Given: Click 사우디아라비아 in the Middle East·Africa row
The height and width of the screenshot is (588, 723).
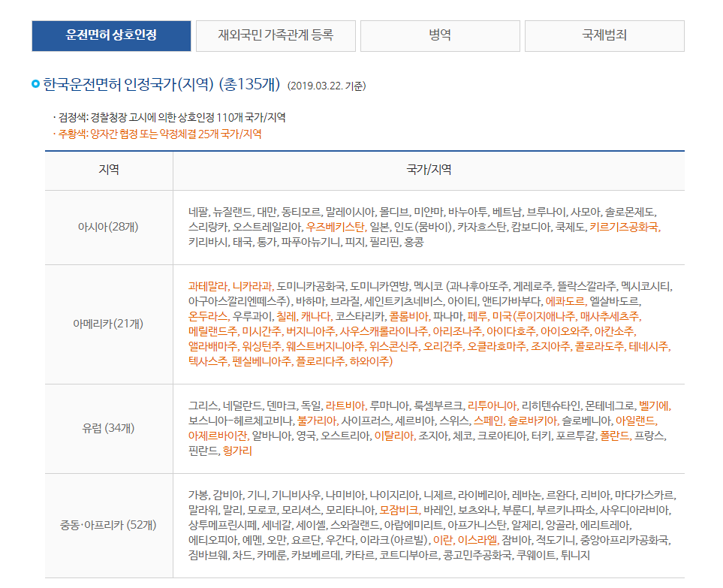Looking at the screenshot, I should [x=635, y=511].
